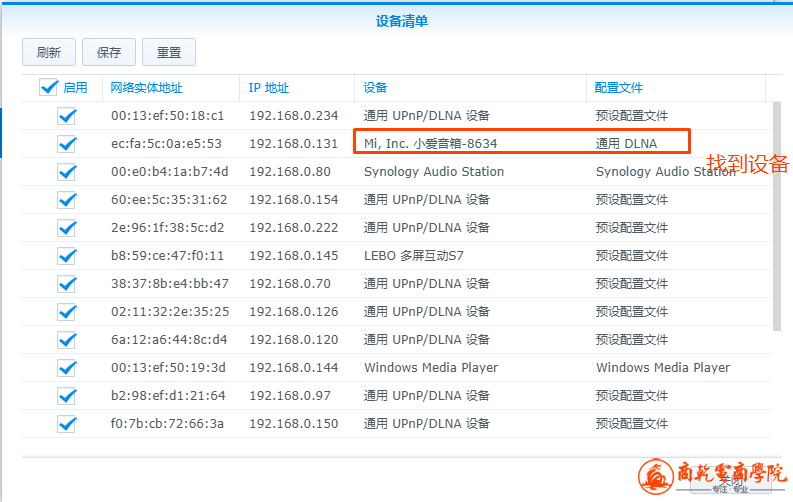The width and height of the screenshot is (793, 502).
Task: Open the Windows Media Player profile cell
Action: (663, 368)
